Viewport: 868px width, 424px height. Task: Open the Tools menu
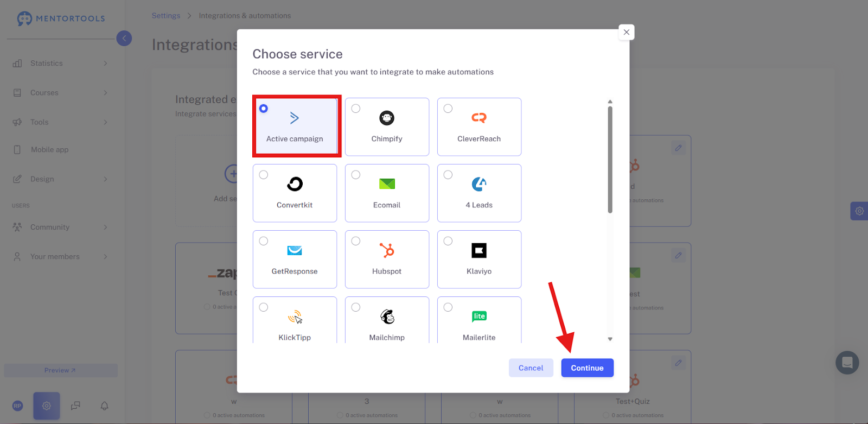click(x=60, y=122)
